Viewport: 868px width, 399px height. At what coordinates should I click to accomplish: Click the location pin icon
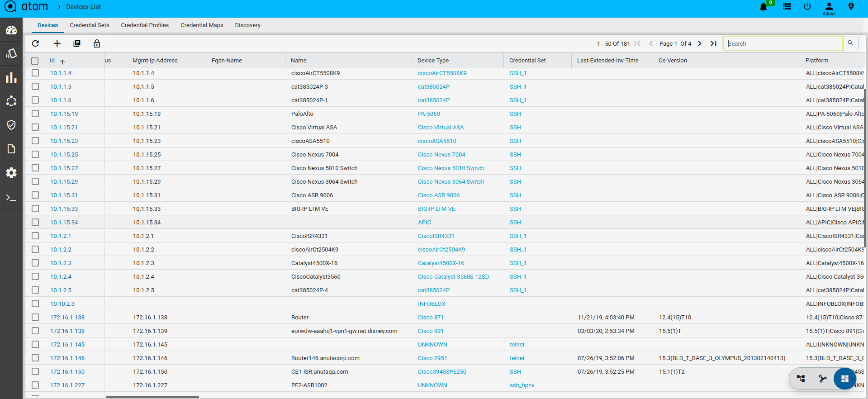[851, 6]
